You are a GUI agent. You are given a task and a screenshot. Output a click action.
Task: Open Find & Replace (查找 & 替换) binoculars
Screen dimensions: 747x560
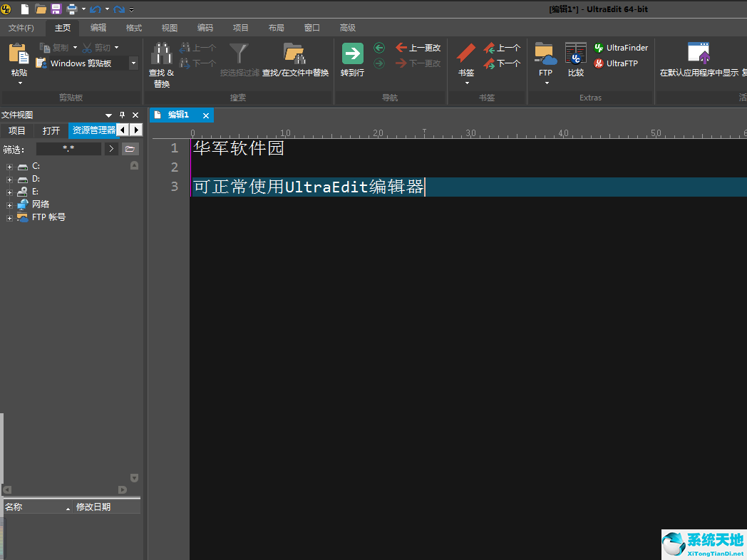[x=162, y=66]
